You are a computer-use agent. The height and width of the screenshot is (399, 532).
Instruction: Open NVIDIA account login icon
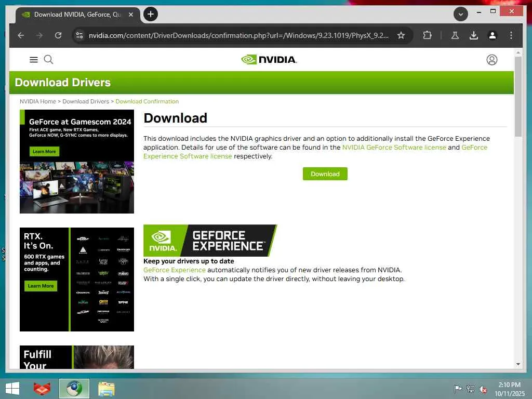pyautogui.click(x=491, y=60)
